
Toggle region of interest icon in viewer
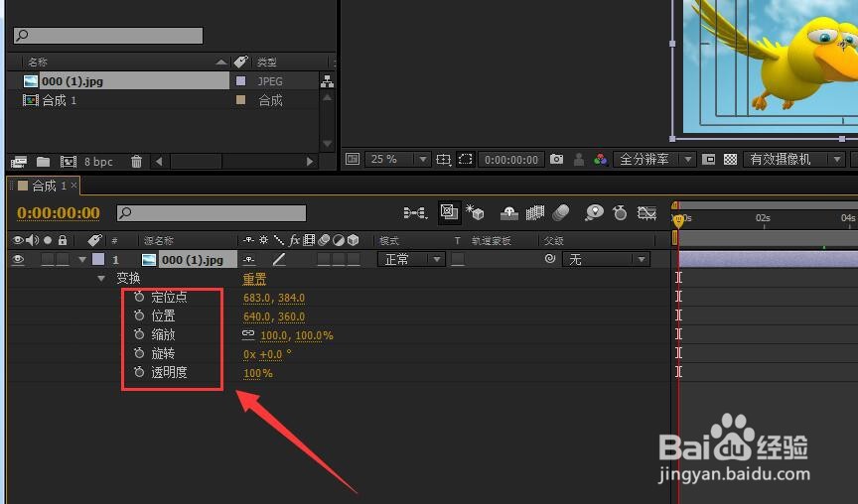(709, 159)
